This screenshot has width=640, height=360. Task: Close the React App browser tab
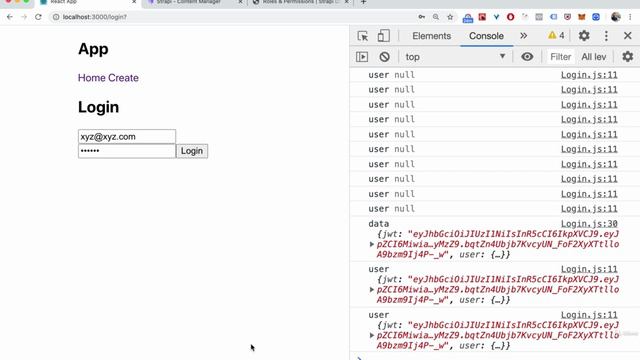134,2
